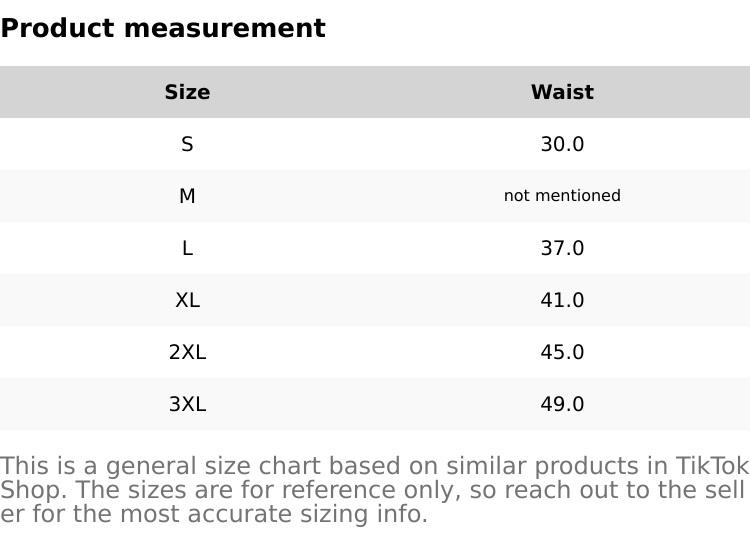Select the Size column header

coord(187,92)
